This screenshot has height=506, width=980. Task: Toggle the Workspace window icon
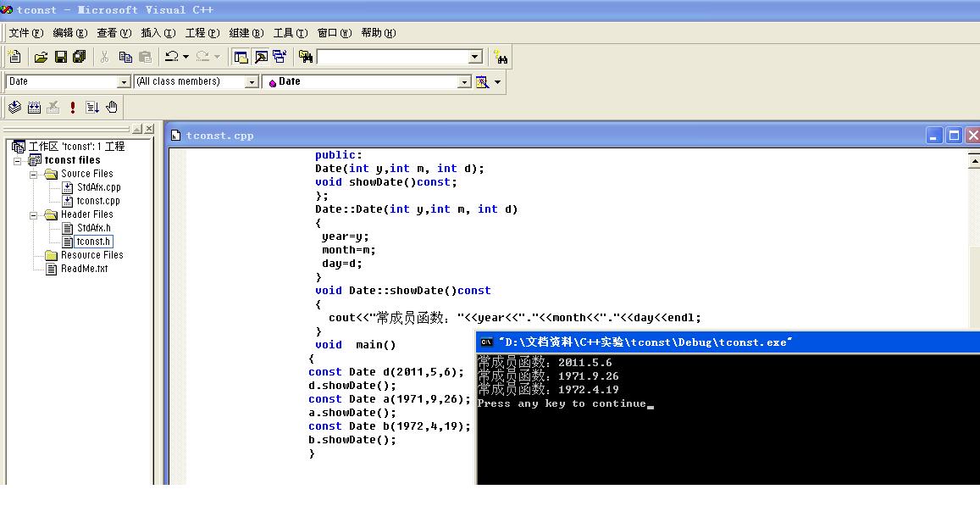[241, 57]
